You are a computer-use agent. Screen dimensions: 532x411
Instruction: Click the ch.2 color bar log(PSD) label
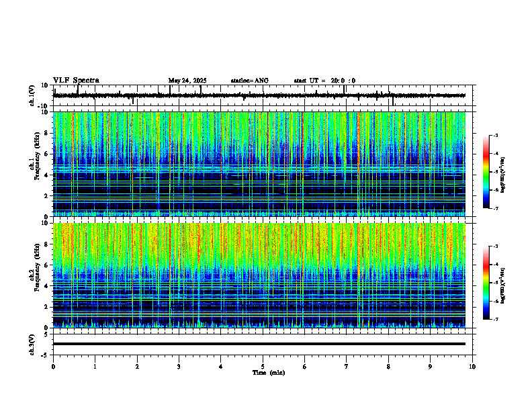[x=503, y=285]
